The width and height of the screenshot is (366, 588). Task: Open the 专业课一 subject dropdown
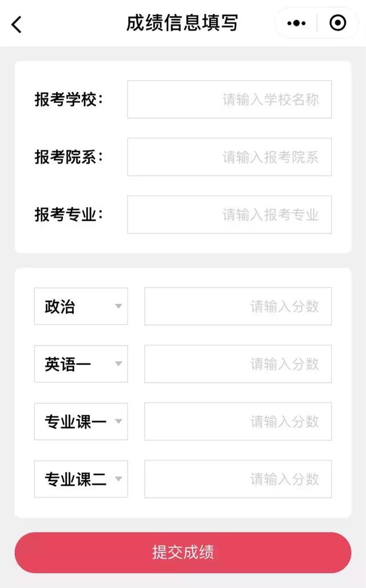point(81,422)
